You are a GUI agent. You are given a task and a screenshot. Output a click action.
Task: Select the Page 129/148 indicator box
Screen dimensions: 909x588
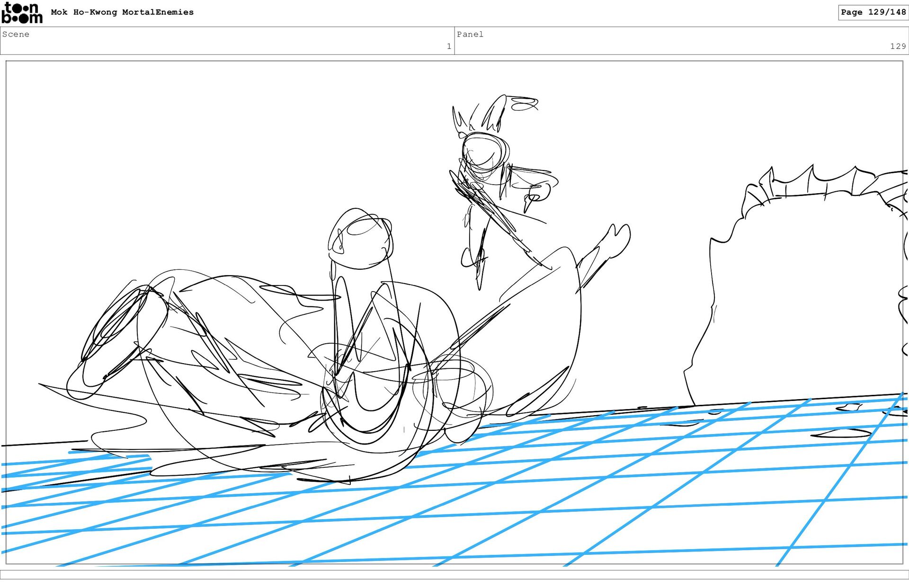[873, 12]
